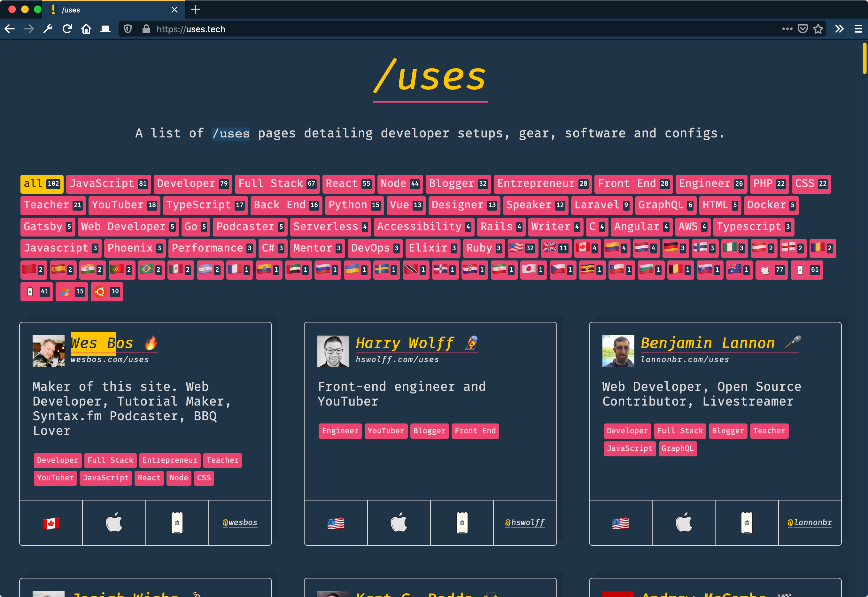The image size is (868, 597).
Task: Bookmark this page with the star
Action: click(x=818, y=29)
